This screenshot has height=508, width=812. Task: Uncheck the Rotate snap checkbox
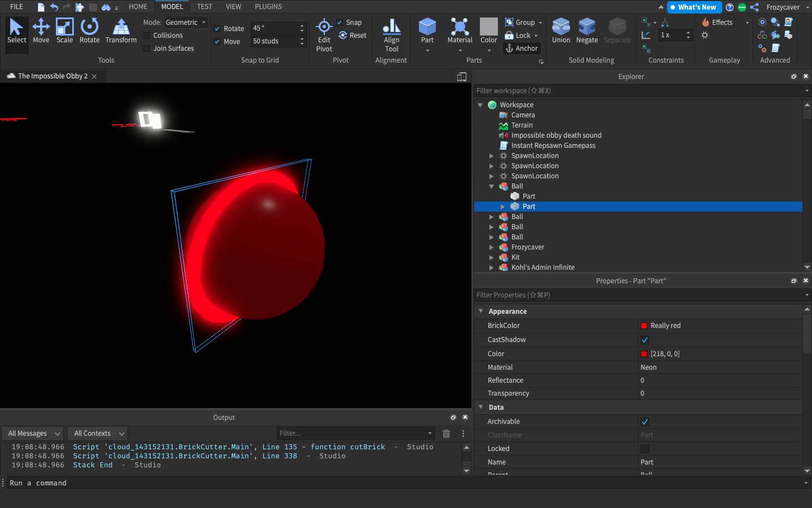[x=217, y=29]
